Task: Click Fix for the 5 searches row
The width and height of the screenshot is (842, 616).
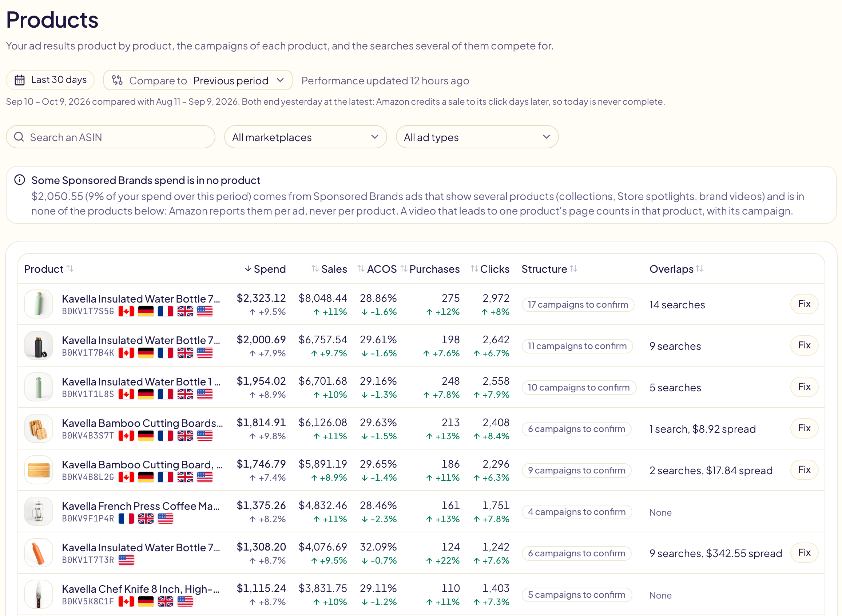Action: pos(804,387)
